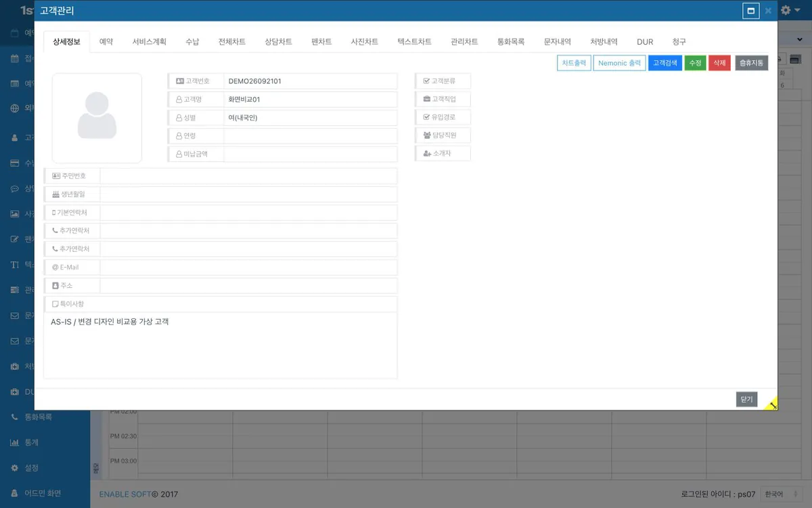Click the 유입경로 label with the checkmark icon

click(443, 117)
